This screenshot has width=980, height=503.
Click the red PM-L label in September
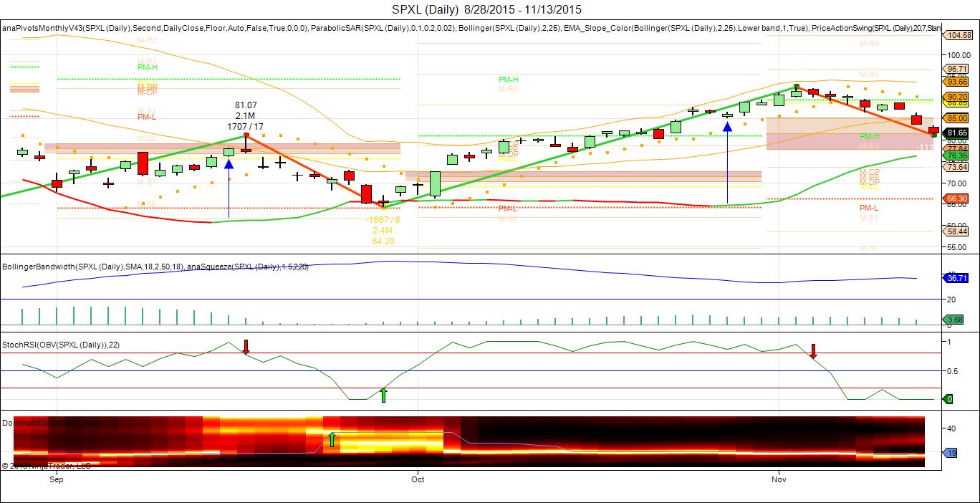coord(147,117)
